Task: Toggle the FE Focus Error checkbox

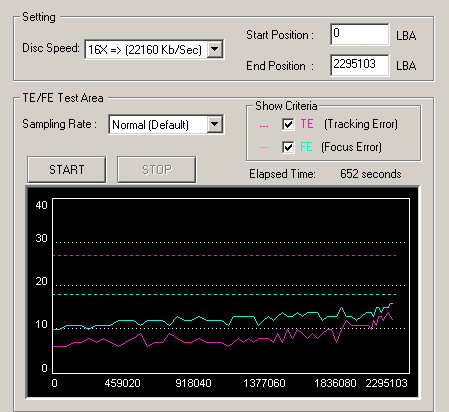Action: [288, 147]
